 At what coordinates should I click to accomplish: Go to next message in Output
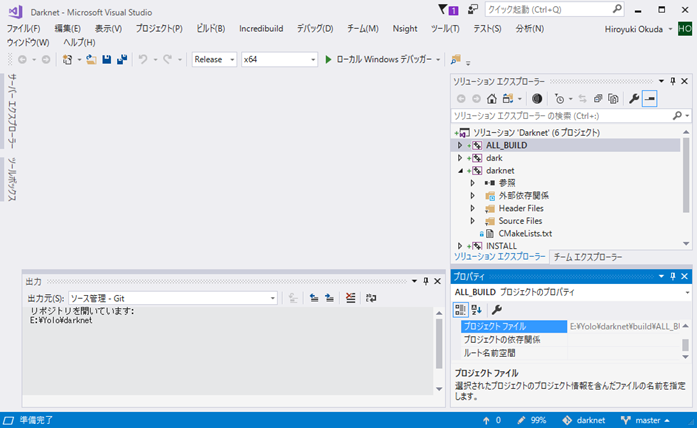tap(329, 298)
